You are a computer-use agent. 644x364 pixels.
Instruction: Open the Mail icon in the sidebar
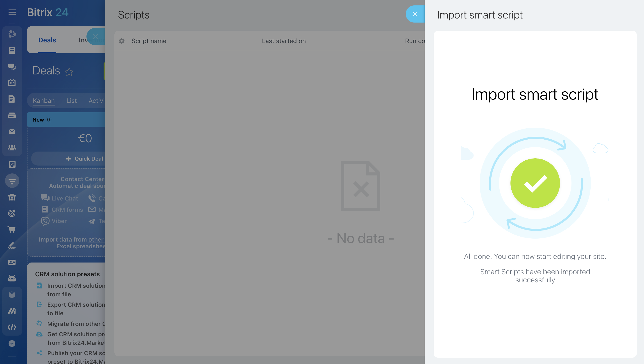click(x=12, y=131)
